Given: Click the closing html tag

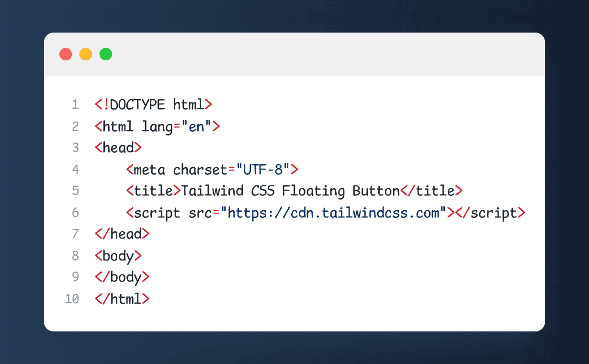Looking at the screenshot, I should point(122,299).
